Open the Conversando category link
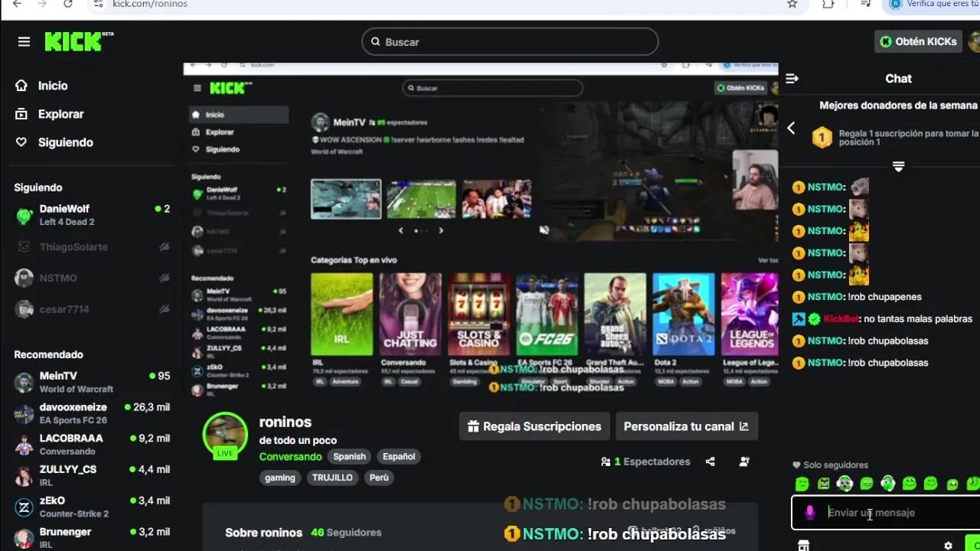Screen dimensions: 980x551 pyautogui.click(x=290, y=456)
